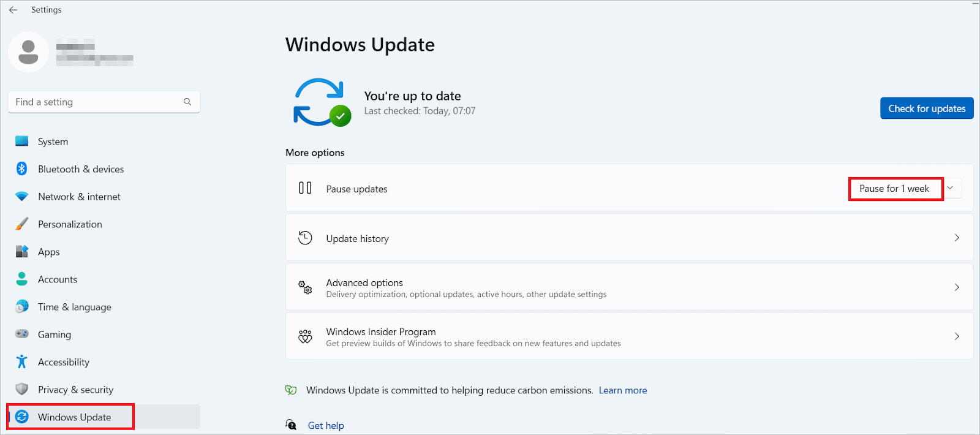
Task: Click the user profile avatar
Action: pyautogui.click(x=28, y=52)
